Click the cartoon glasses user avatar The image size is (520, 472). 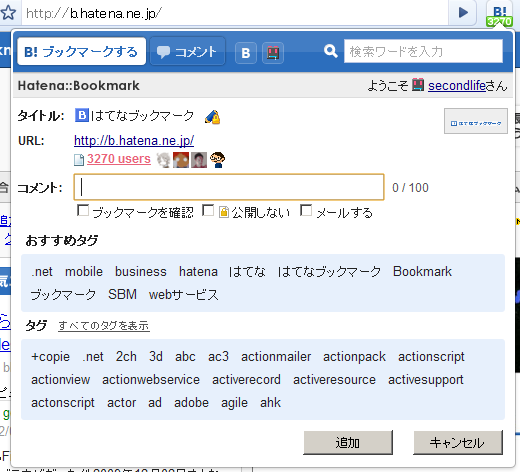(217, 160)
